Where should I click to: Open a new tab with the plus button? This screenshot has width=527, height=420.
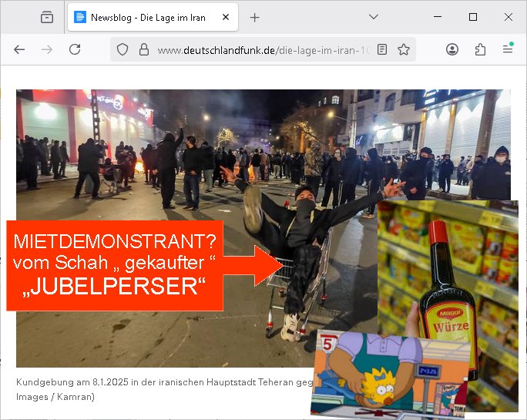pyautogui.click(x=255, y=17)
